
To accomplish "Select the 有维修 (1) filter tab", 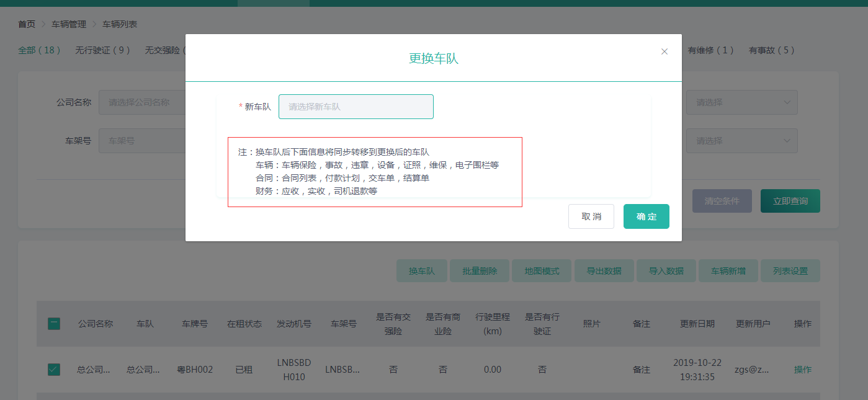I will pos(710,50).
